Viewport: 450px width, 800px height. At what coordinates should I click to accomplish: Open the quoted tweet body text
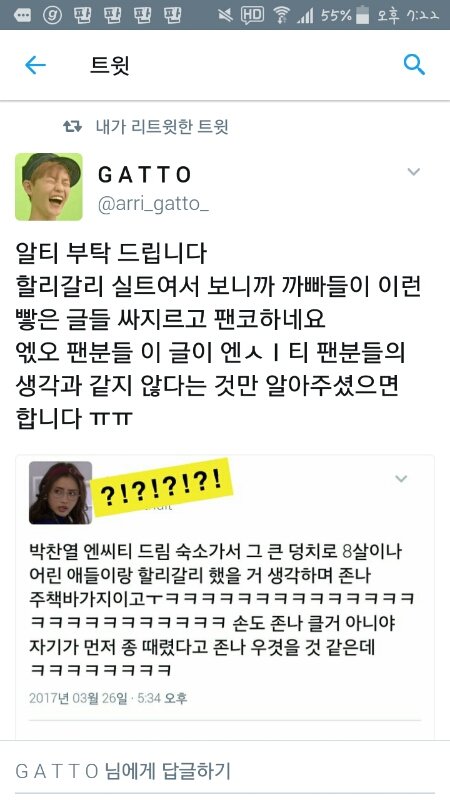point(222,610)
